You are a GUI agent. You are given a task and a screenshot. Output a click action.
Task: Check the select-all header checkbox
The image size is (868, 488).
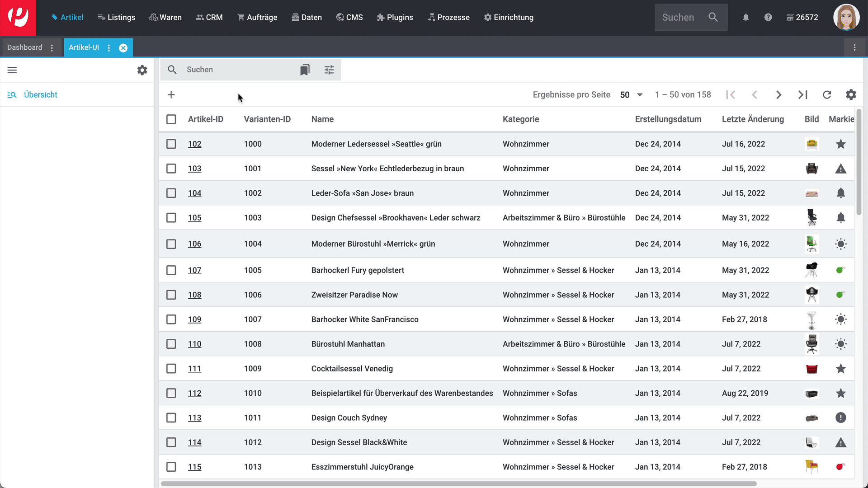[x=171, y=119]
